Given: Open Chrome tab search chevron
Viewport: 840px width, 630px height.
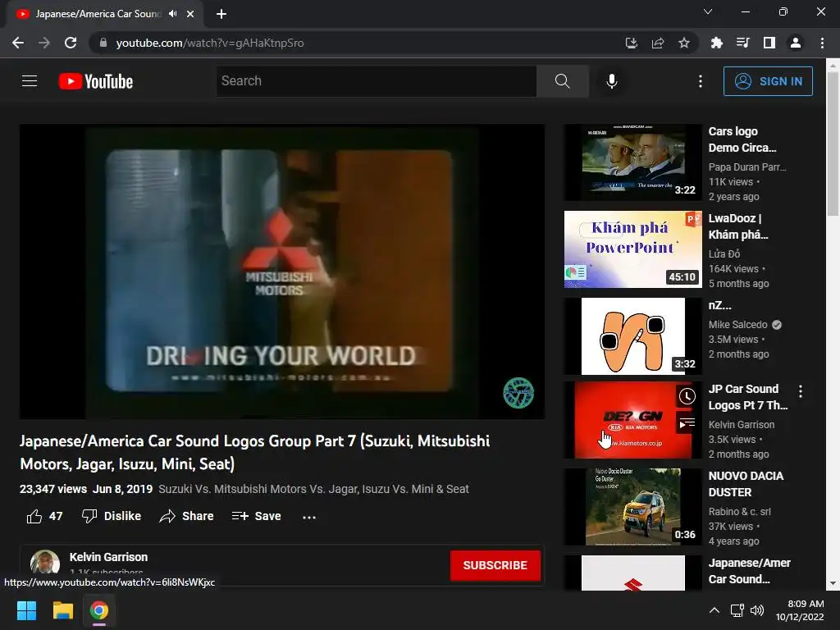Looking at the screenshot, I should point(708,11).
